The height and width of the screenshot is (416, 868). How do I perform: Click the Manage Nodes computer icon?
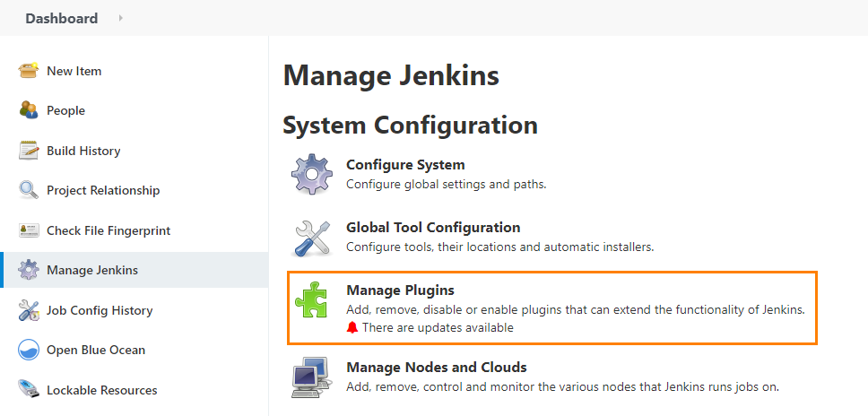(x=312, y=377)
